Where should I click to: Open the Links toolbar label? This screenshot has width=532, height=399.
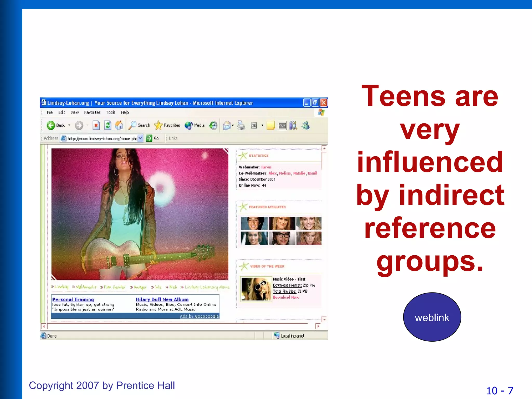173,138
